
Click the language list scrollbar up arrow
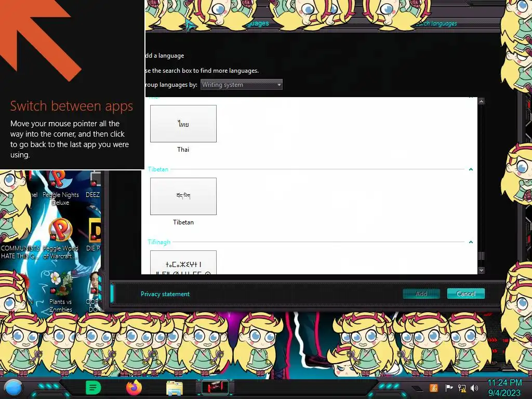pyautogui.click(x=481, y=101)
